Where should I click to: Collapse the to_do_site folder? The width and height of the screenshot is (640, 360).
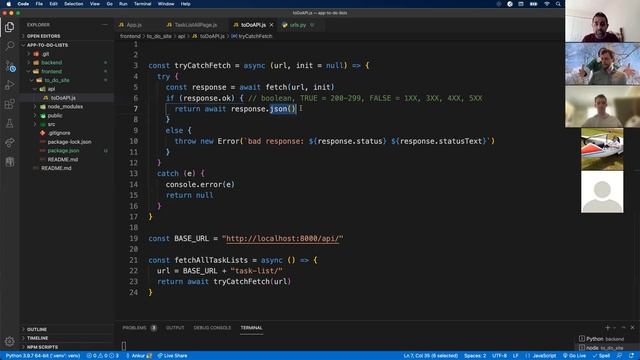57,80
